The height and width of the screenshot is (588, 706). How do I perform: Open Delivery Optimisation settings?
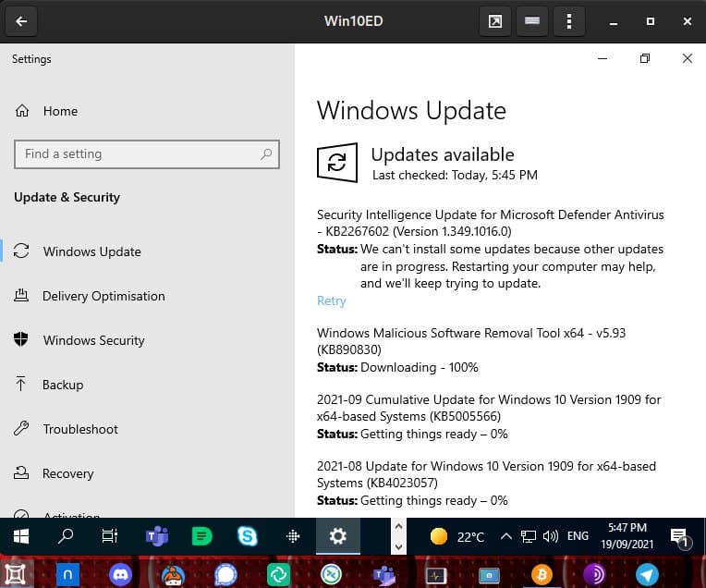pyautogui.click(x=103, y=296)
